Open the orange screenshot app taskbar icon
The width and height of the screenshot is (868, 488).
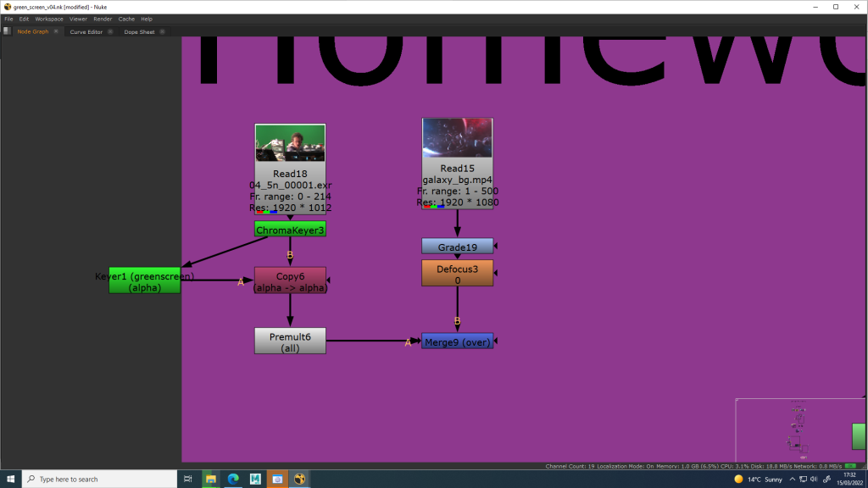pyautogui.click(x=277, y=480)
